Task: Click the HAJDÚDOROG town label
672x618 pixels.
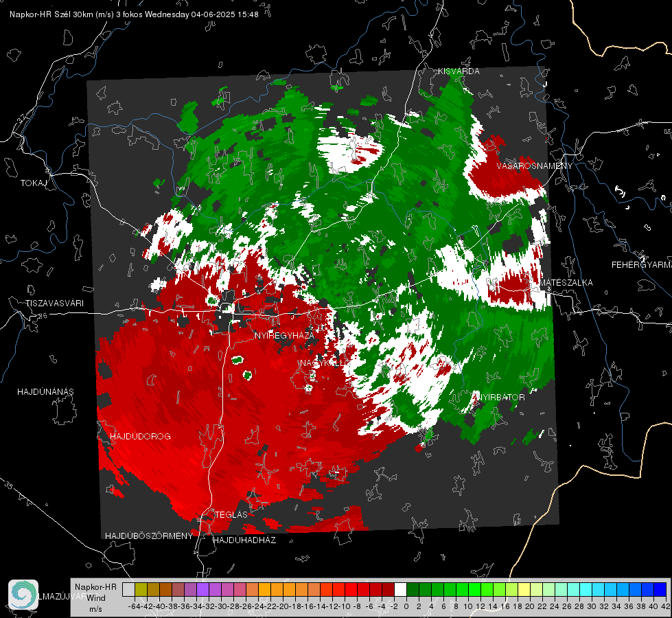Action: [140, 436]
